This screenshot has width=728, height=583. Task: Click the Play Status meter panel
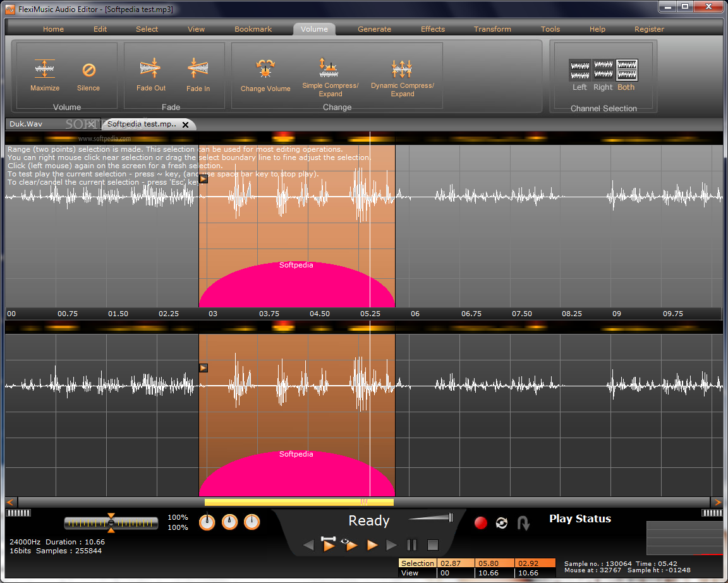click(685, 538)
